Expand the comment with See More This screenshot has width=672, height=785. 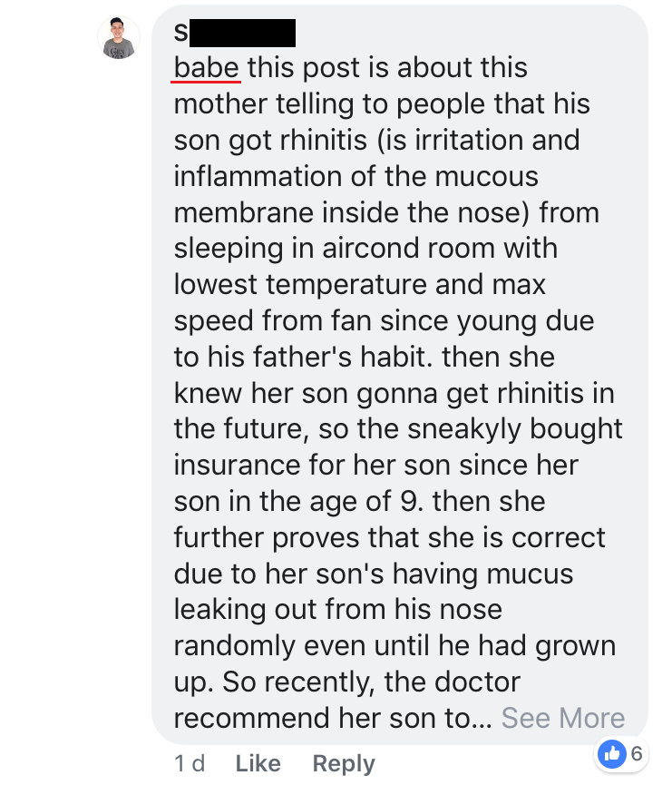[x=563, y=718]
